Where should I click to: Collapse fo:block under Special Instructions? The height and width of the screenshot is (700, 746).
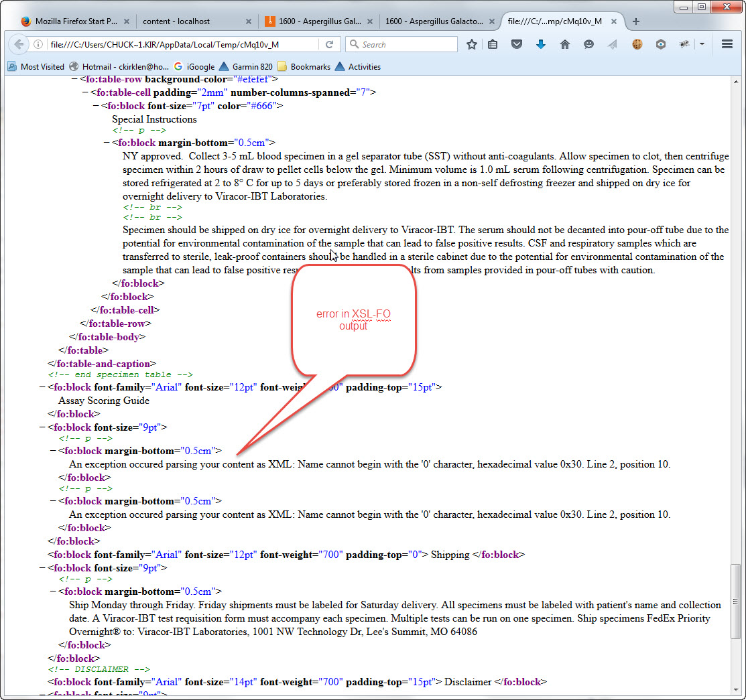pos(107,143)
